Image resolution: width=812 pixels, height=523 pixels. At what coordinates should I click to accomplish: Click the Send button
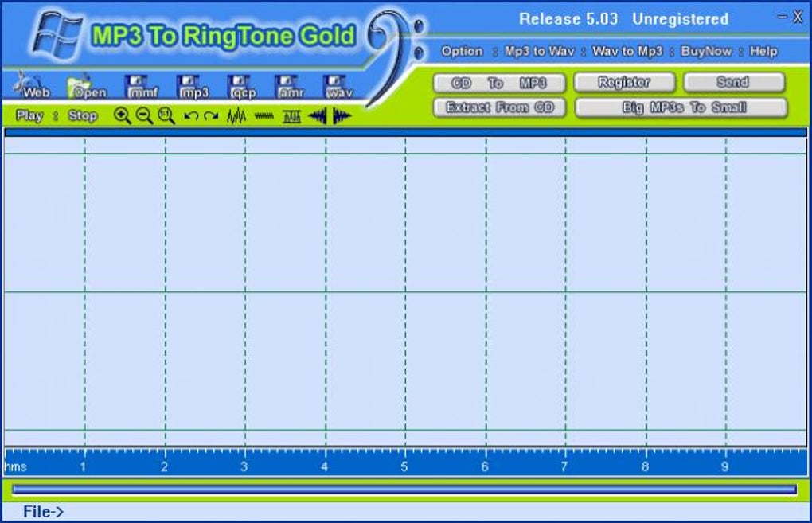733,82
